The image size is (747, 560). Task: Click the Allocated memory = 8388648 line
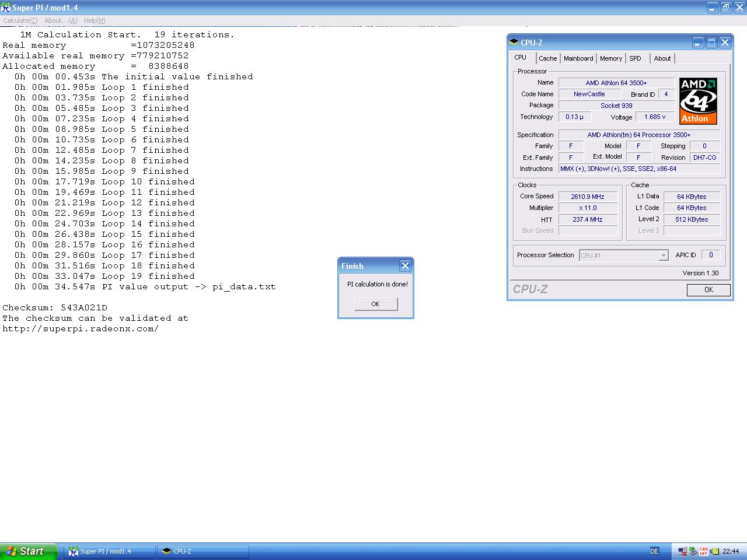click(96, 66)
